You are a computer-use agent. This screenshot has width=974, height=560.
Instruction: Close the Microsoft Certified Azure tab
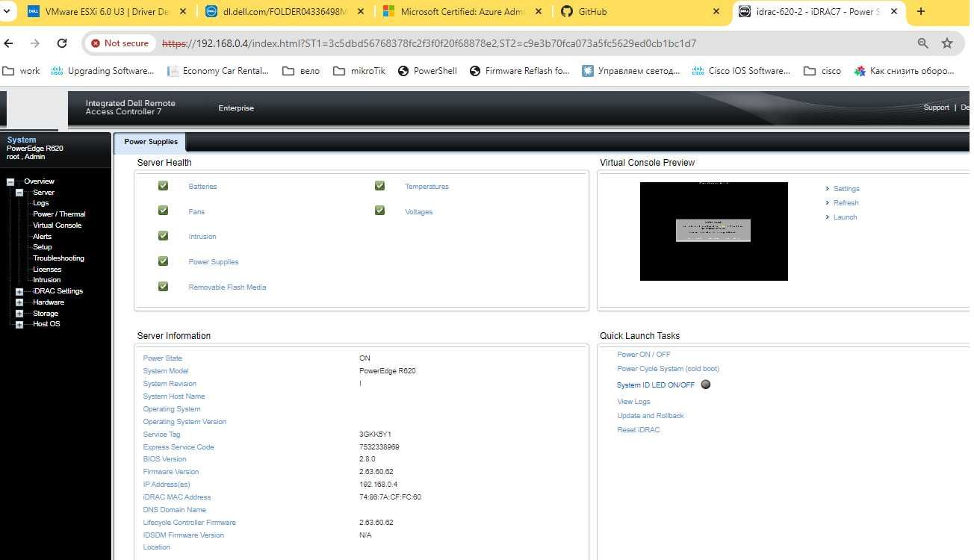[539, 12]
